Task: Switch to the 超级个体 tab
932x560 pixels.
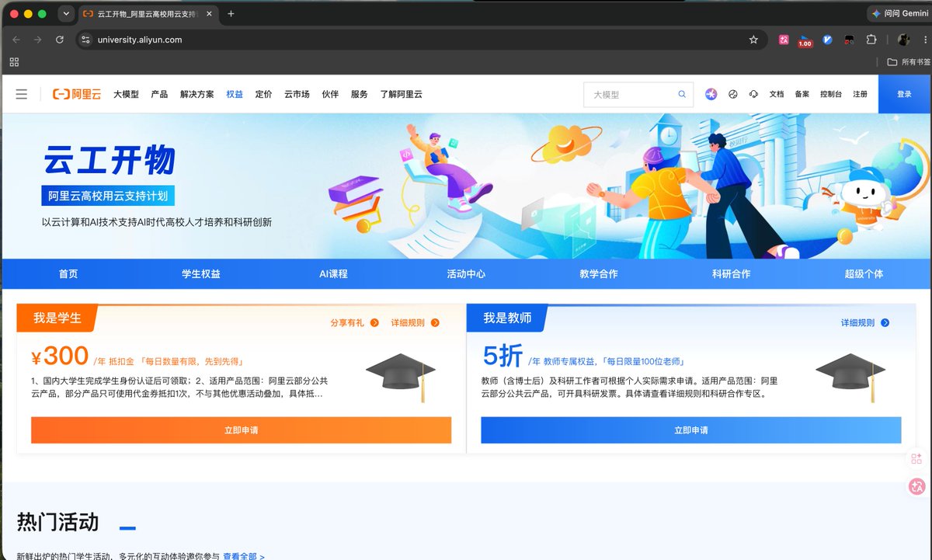Action: click(x=864, y=274)
